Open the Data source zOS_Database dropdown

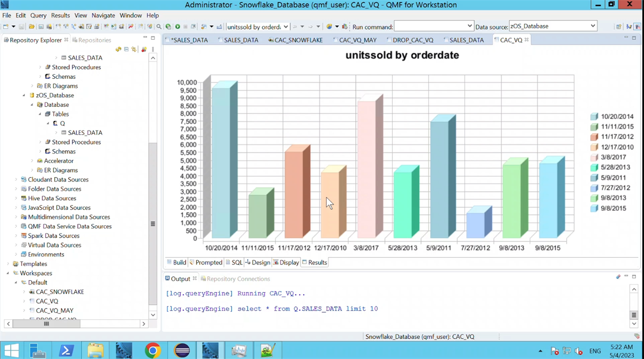pyautogui.click(x=592, y=26)
